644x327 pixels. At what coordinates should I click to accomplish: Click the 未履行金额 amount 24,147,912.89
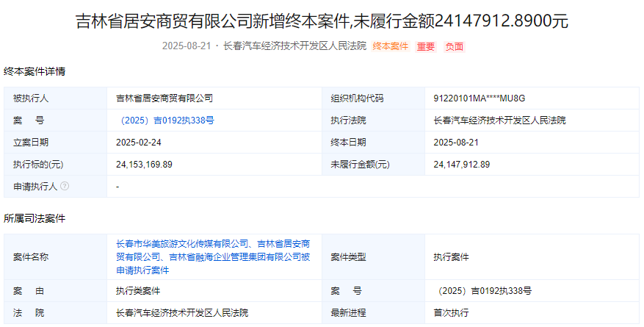462,165
